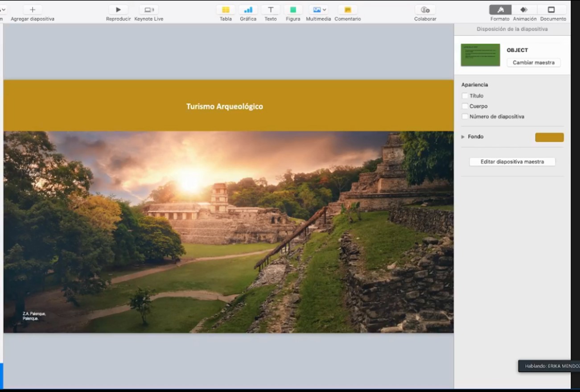The height and width of the screenshot is (392, 580).
Task: Click the gold Fondo color swatch
Action: click(x=549, y=137)
